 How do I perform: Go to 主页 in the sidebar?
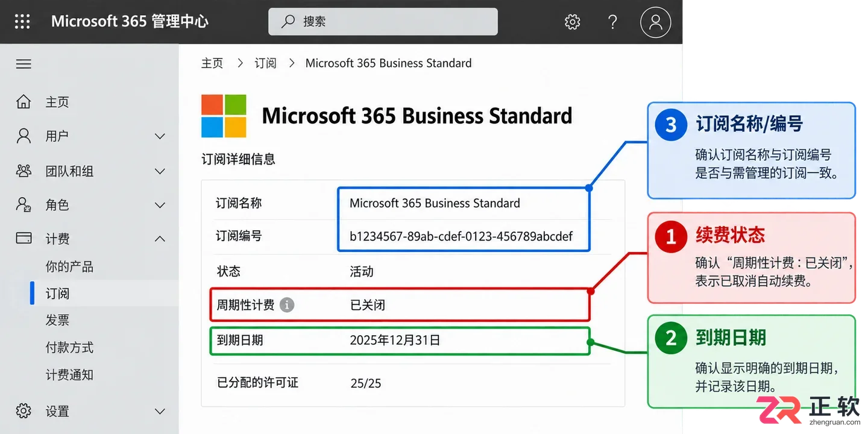click(57, 102)
